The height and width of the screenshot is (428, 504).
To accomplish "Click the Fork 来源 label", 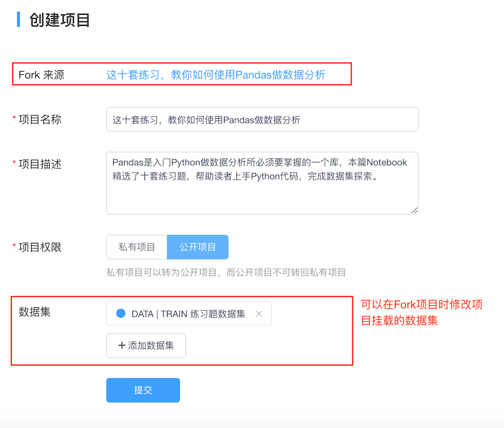I will [x=41, y=75].
